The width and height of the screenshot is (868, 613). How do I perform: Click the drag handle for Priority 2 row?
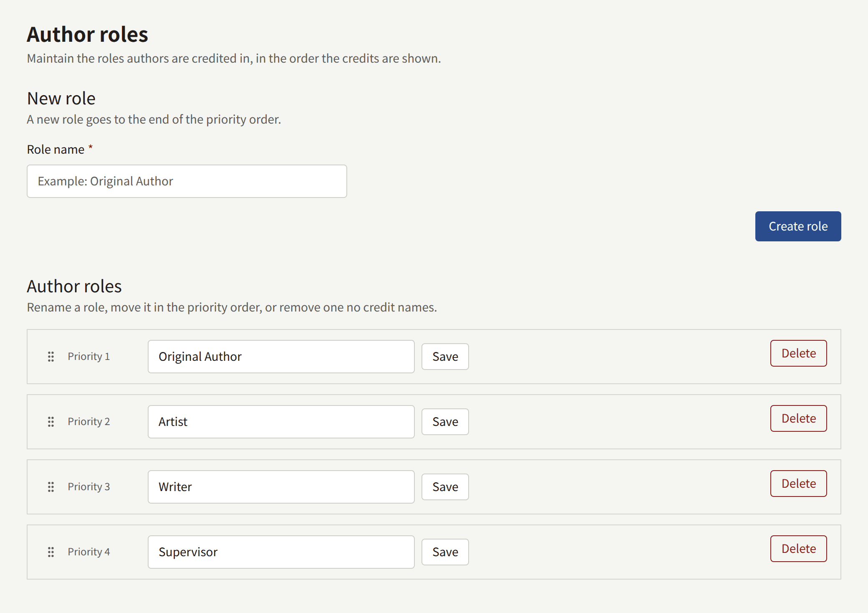point(51,422)
